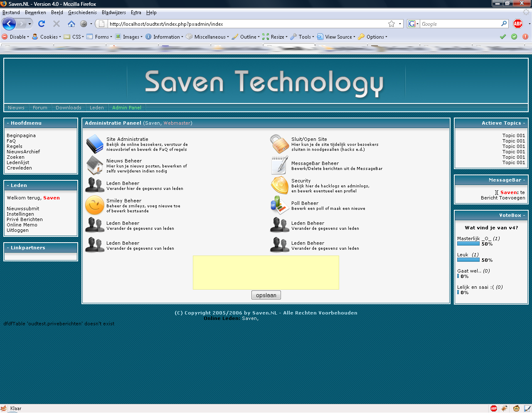Open the Beginpagina link in Hoofdmenu

coord(21,135)
